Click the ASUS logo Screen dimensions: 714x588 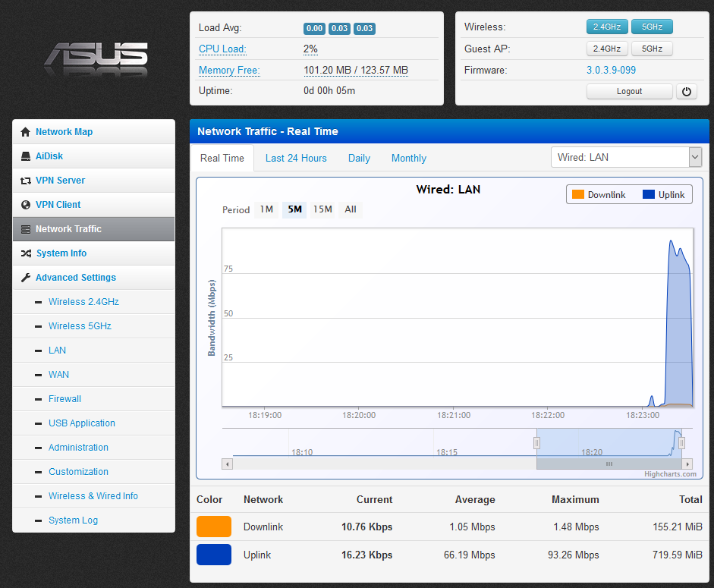(96, 58)
